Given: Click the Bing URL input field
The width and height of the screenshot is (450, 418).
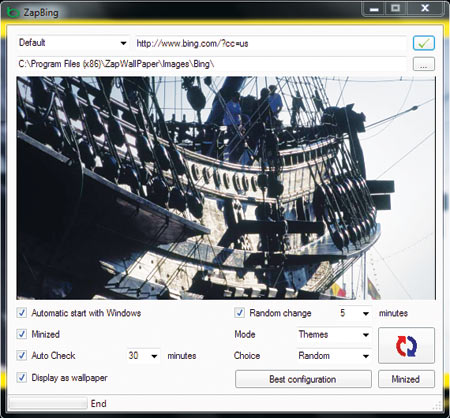Looking at the screenshot, I should point(271,43).
